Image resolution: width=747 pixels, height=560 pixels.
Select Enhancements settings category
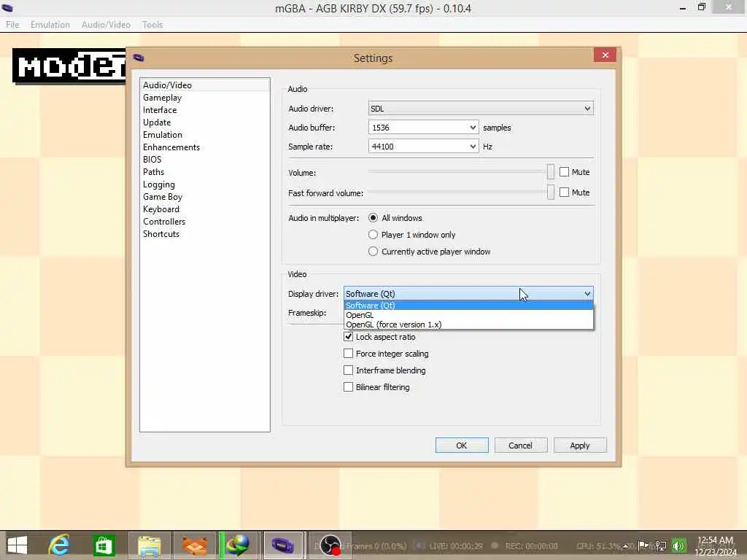[205, 147]
